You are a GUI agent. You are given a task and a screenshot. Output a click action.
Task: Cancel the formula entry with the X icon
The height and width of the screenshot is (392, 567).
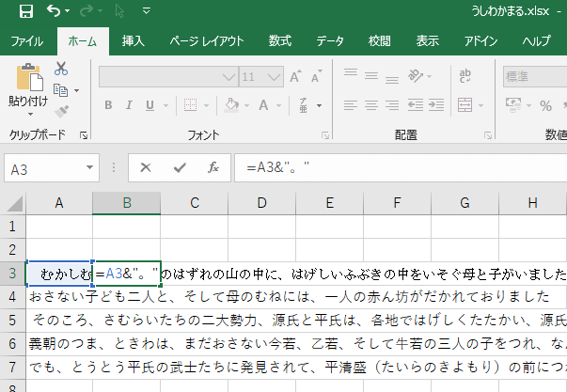[146, 167]
